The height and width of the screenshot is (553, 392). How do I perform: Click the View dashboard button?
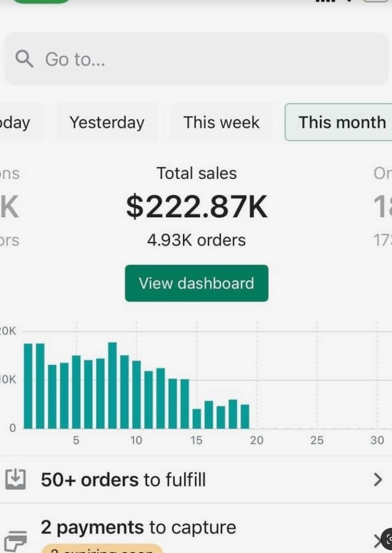tap(197, 283)
